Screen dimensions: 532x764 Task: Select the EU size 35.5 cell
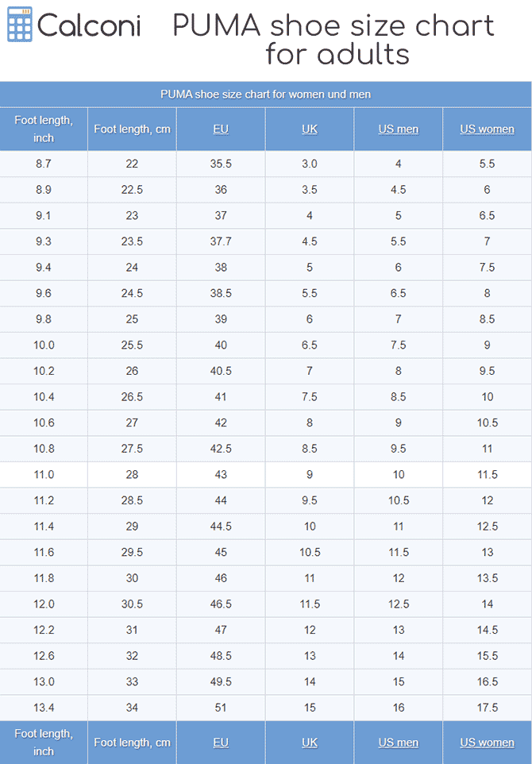[x=221, y=164]
